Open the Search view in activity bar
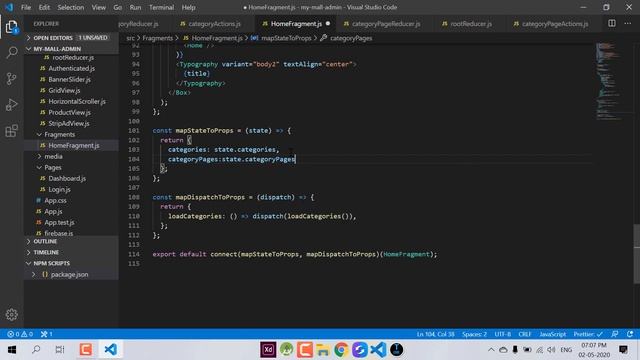This screenshot has width=640, height=360. coord(12,52)
